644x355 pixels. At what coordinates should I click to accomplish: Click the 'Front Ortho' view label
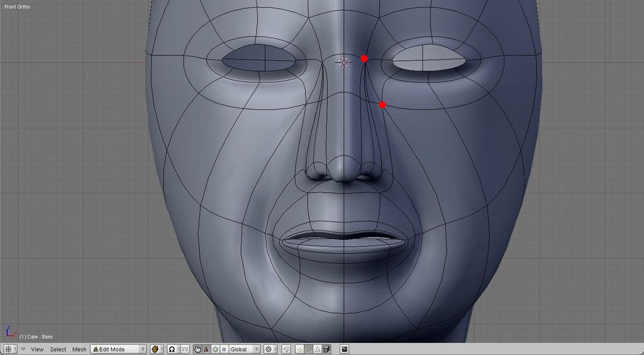[17, 6]
